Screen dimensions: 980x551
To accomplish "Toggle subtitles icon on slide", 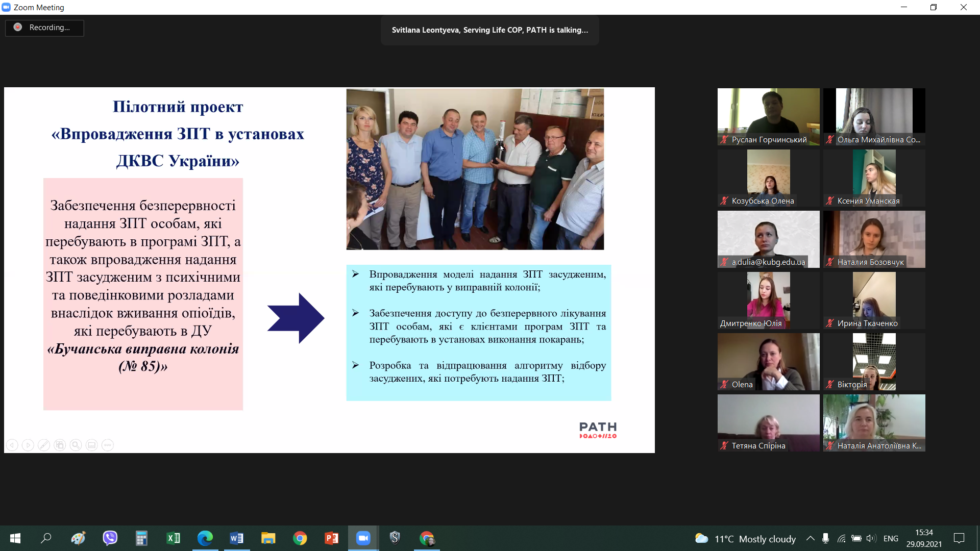I will click(91, 445).
